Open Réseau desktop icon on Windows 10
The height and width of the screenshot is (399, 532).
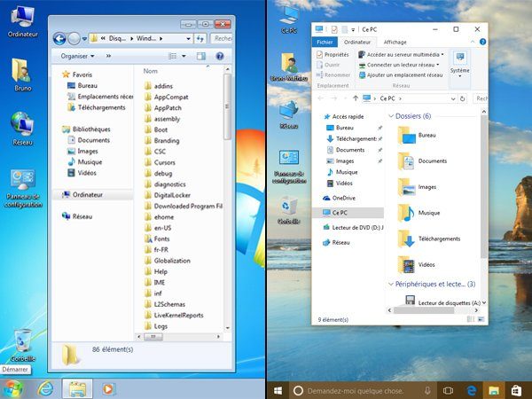tap(289, 114)
